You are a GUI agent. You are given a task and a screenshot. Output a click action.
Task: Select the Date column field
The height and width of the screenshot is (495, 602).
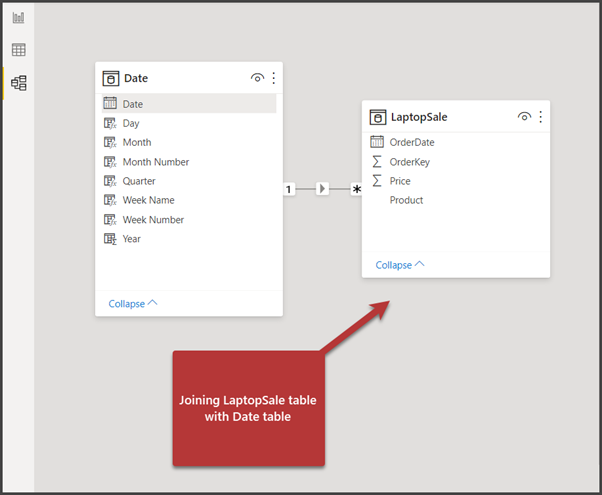(x=189, y=104)
